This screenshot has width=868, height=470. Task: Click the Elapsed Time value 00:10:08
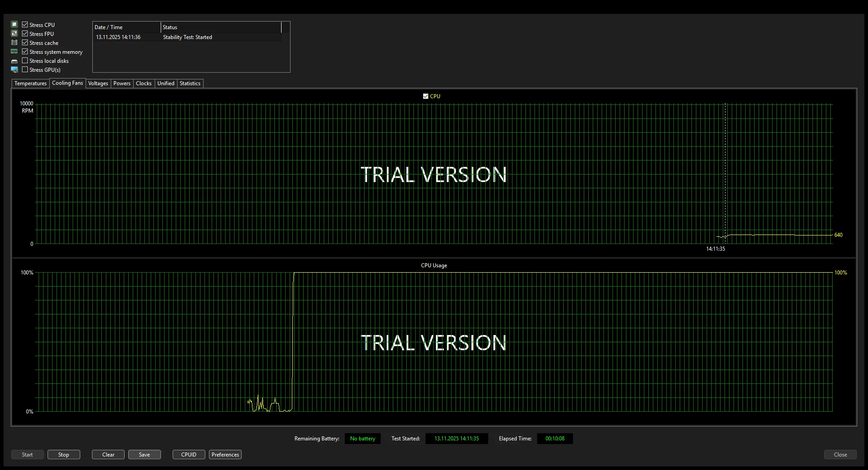(x=555, y=439)
